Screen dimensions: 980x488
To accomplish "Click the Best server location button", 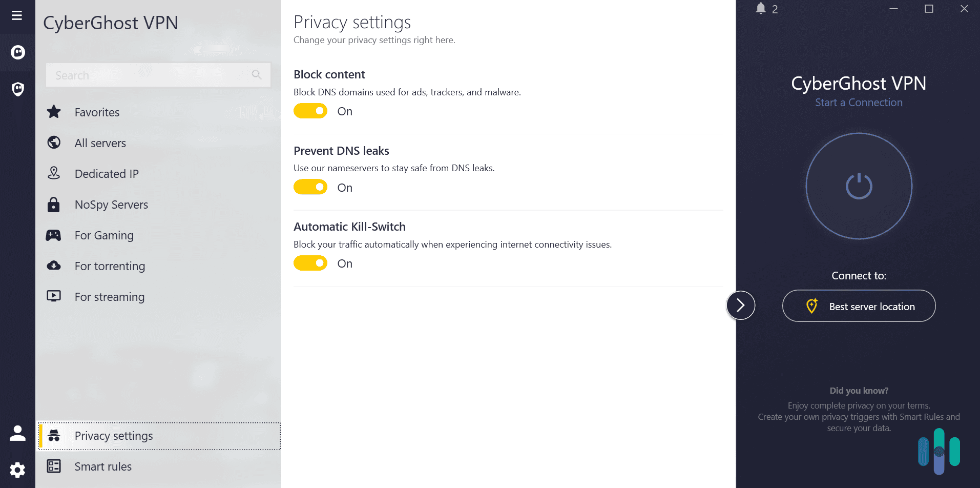I will tap(859, 306).
